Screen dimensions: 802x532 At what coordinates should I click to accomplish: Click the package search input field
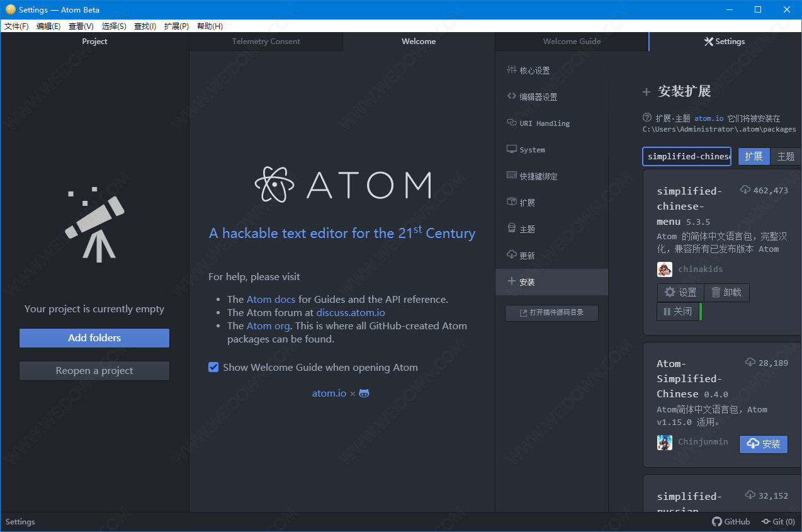coord(687,157)
